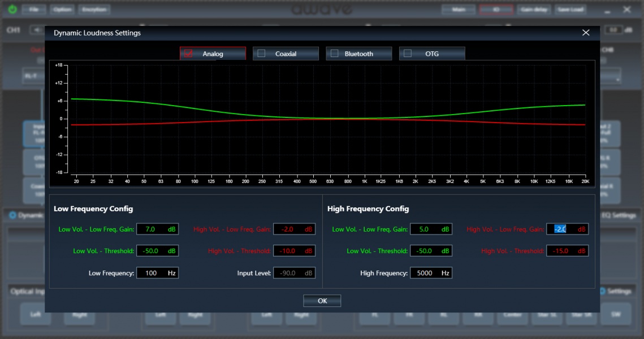Click the -10.0 dB High Vol. Threshold field
This screenshot has height=339, width=644.
tap(289, 251)
